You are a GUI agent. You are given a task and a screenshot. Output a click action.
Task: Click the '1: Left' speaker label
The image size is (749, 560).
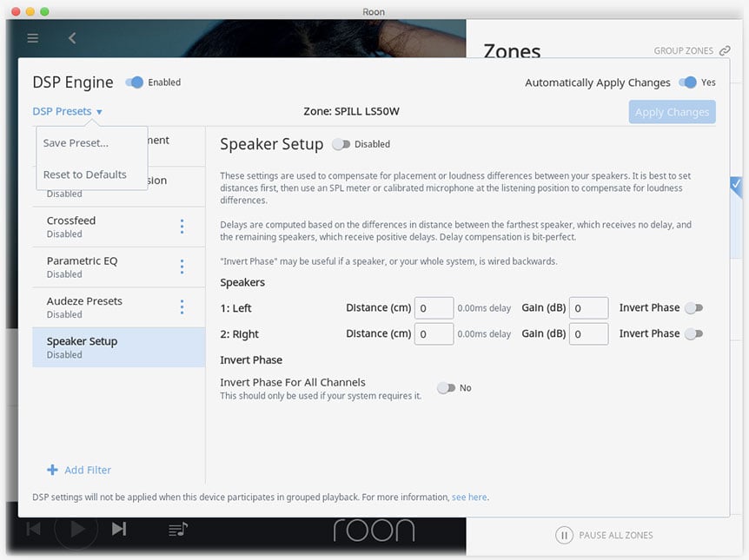[236, 308]
